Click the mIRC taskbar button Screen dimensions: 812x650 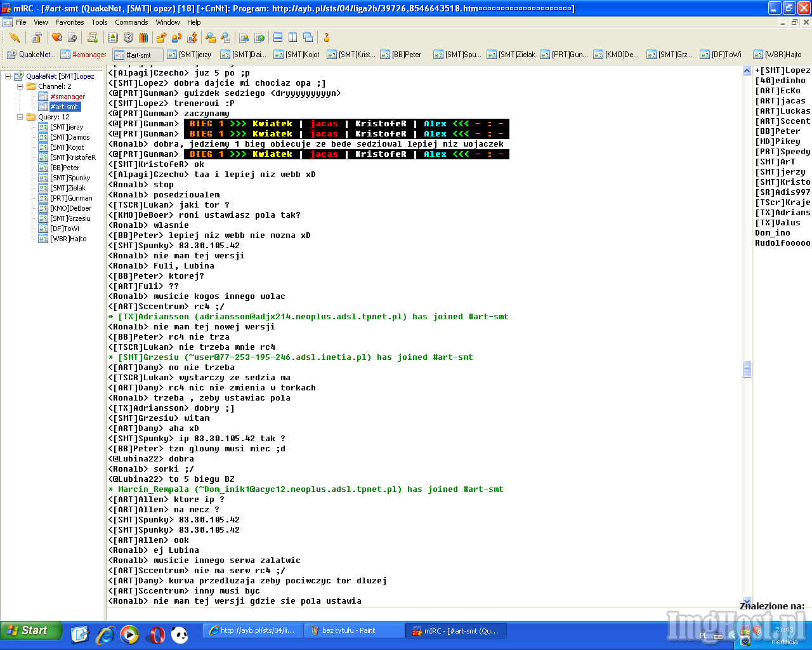456,630
